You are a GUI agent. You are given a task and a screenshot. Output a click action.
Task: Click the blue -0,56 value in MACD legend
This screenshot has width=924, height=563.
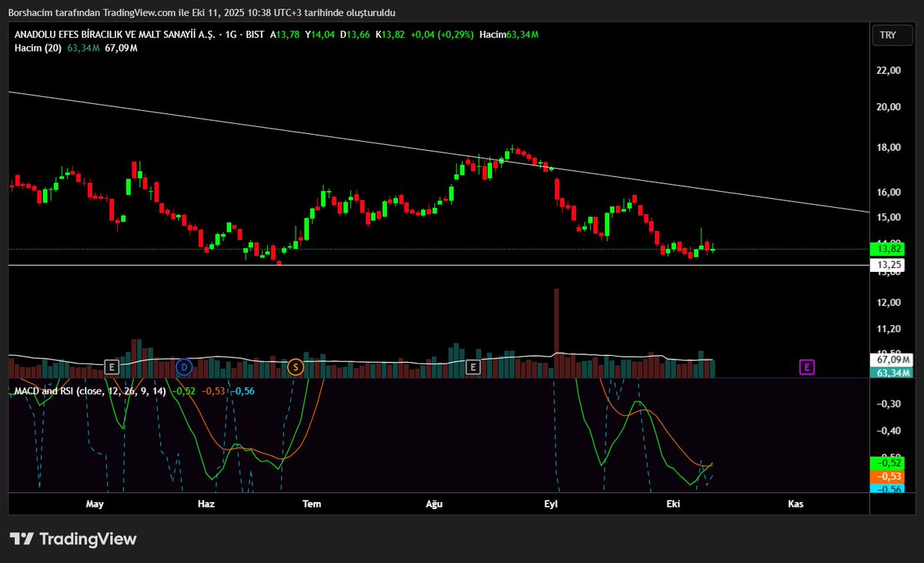244,391
